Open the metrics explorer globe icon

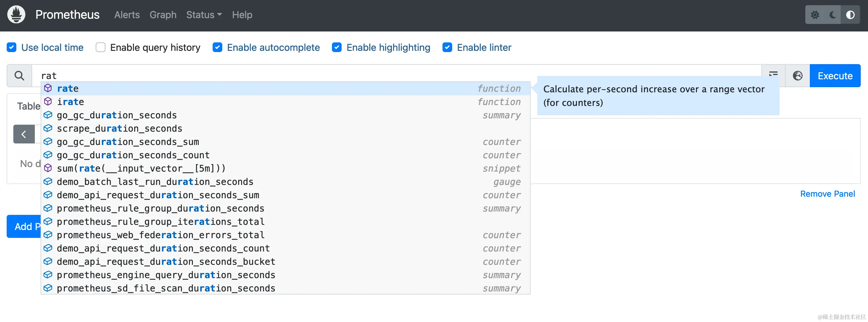797,75
